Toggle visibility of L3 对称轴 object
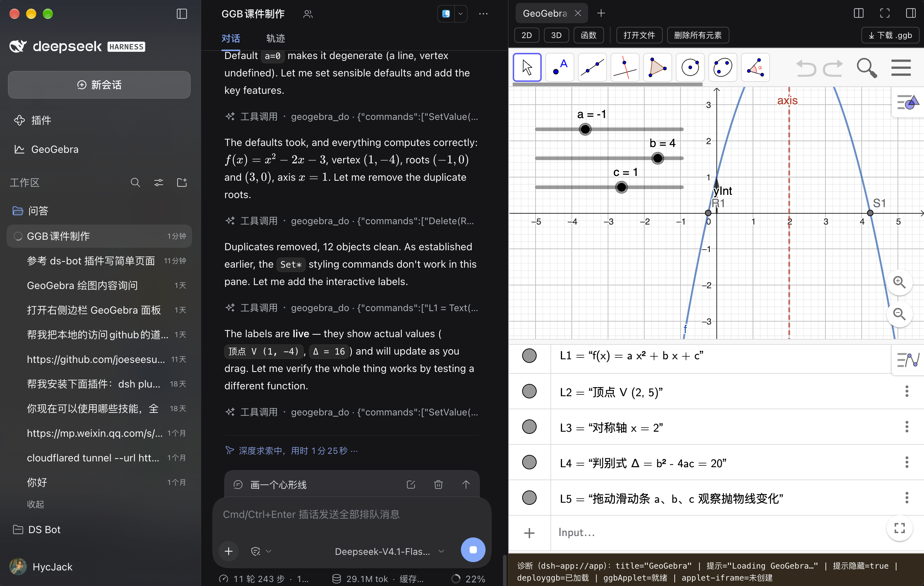The height and width of the screenshot is (586, 924). (529, 426)
